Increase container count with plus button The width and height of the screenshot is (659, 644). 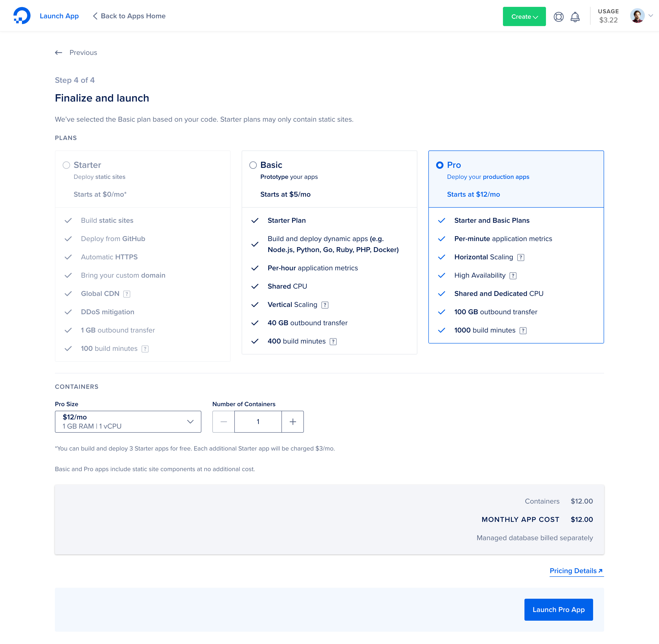pos(293,421)
